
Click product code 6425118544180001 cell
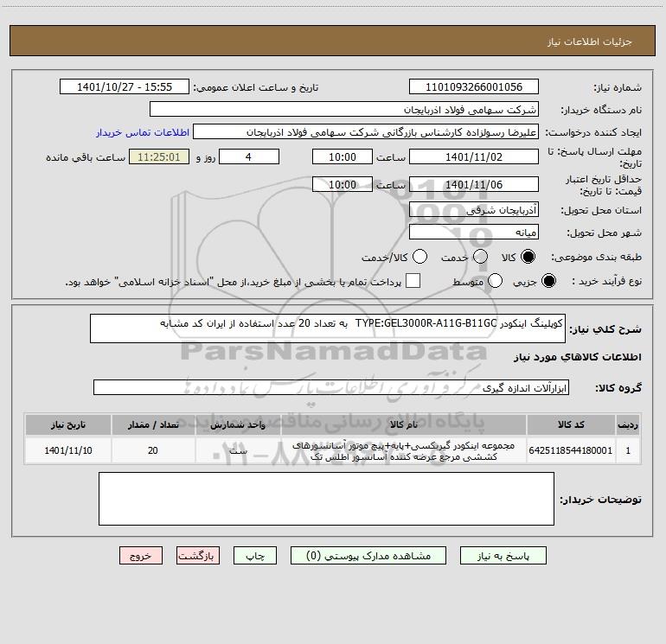[x=571, y=450]
